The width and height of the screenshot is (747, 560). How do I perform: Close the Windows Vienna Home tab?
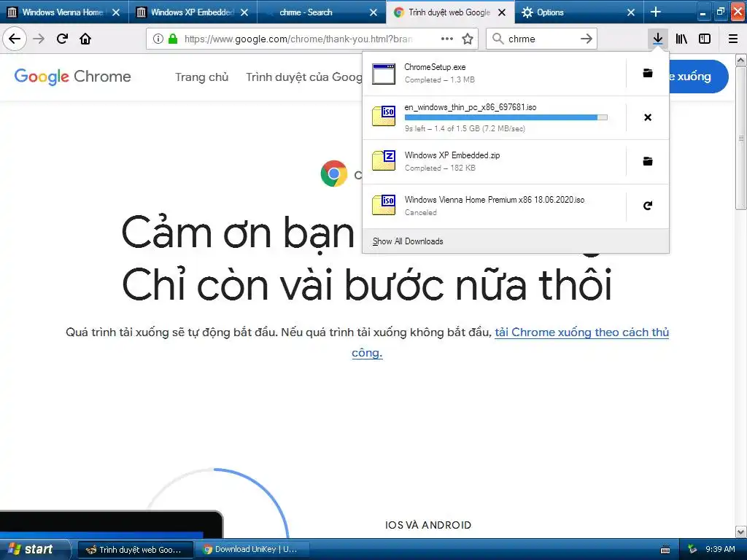point(116,12)
